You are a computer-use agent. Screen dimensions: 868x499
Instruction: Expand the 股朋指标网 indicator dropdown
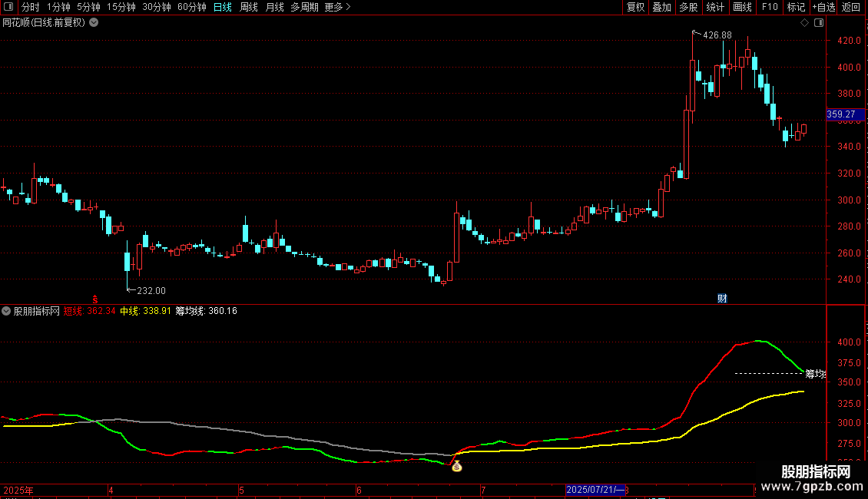pyautogui.click(x=6, y=311)
